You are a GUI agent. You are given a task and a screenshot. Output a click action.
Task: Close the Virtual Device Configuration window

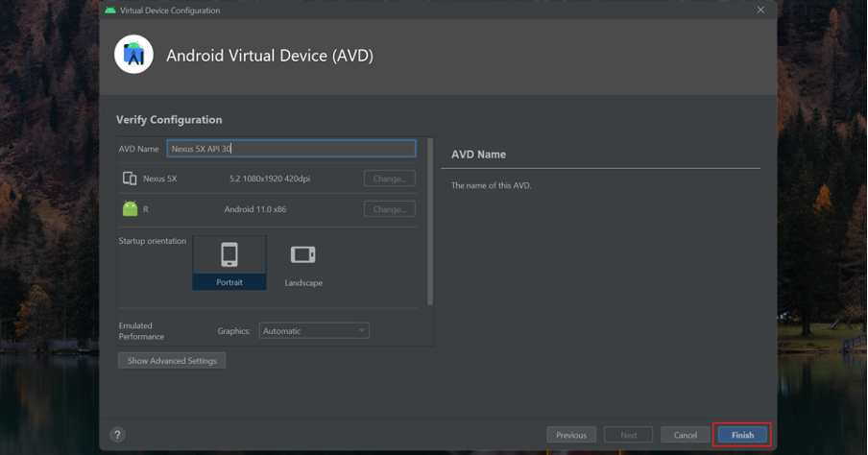click(x=760, y=10)
